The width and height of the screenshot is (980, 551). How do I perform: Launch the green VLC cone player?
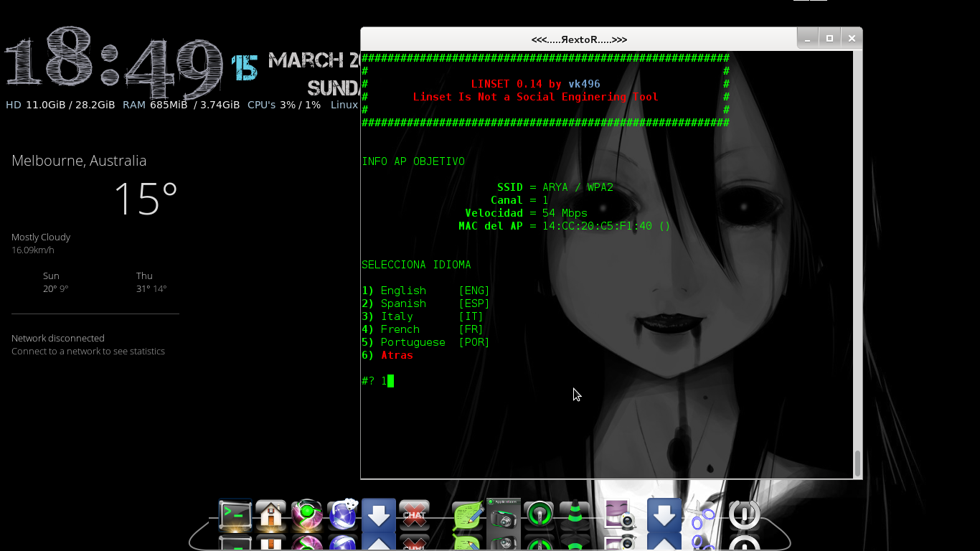pos(575,516)
